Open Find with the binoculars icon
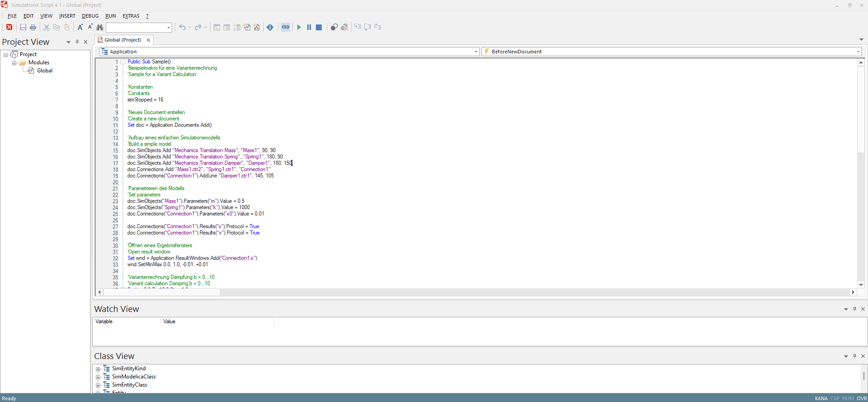 [100, 27]
